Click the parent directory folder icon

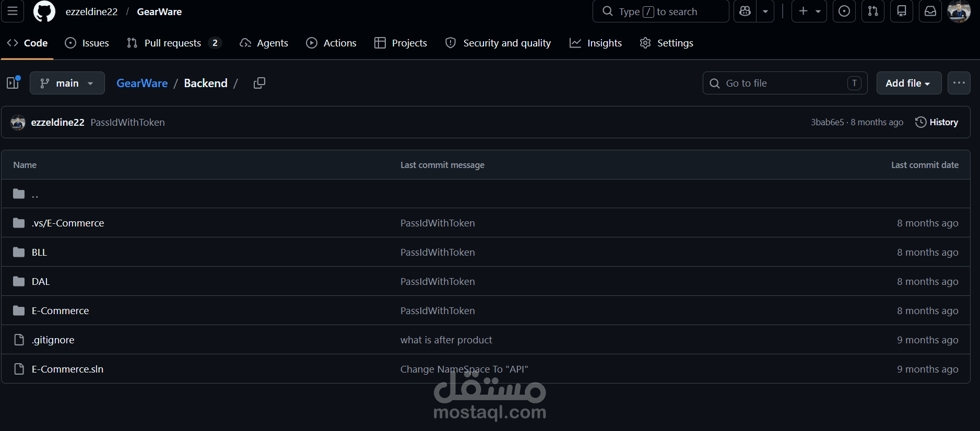coord(19,194)
